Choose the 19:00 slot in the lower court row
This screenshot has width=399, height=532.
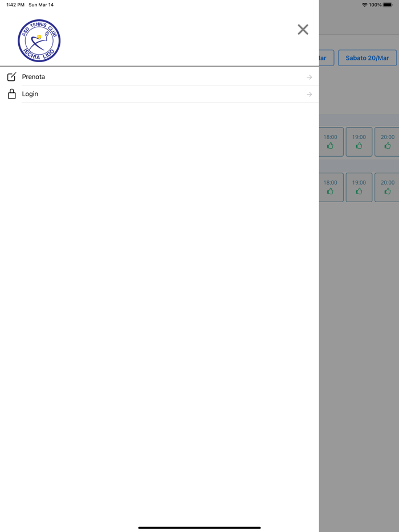(x=359, y=187)
